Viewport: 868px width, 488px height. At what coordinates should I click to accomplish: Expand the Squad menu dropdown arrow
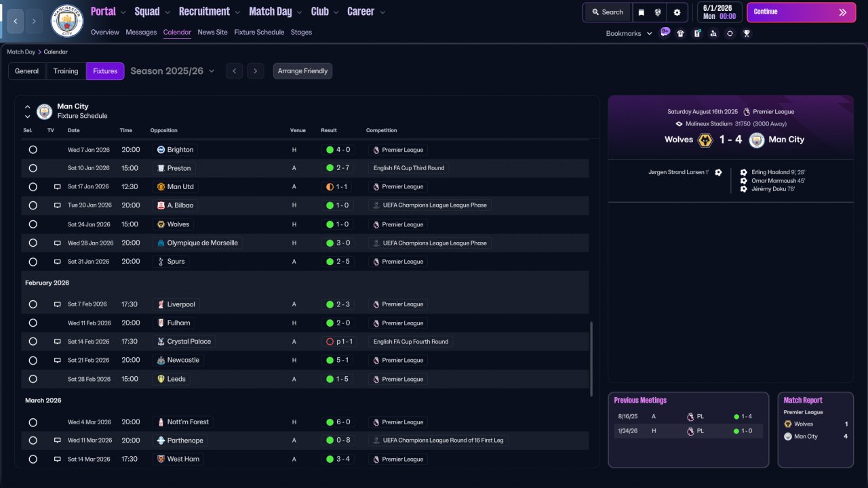click(167, 12)
